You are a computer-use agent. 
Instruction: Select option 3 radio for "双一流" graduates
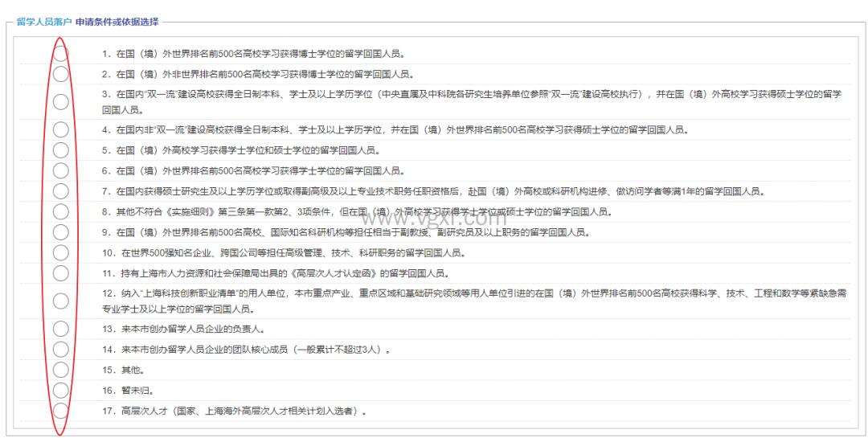click(x=60, y=102)
